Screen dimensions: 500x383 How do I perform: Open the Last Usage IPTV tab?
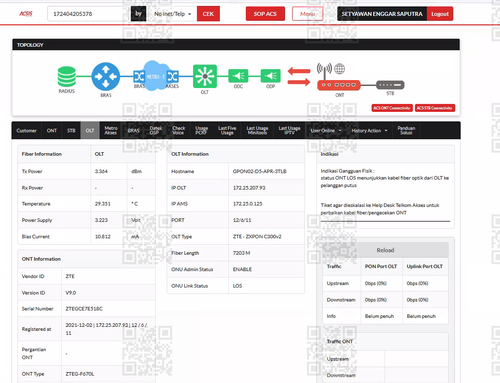pyautogui.click(x=289, y=130)
